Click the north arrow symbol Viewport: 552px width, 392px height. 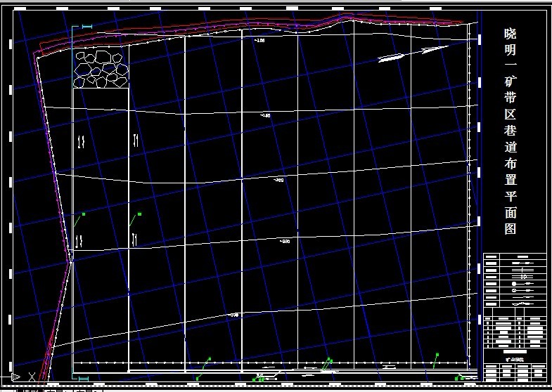click(413, 53)
